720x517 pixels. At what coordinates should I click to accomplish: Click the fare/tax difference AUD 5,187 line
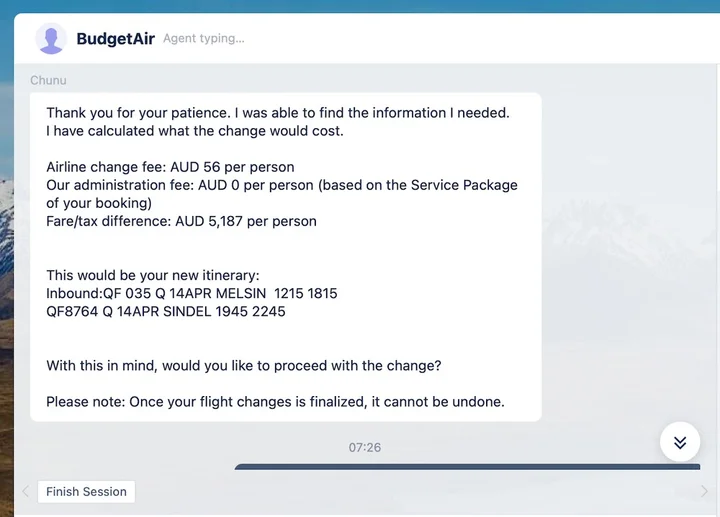(181, 221)
